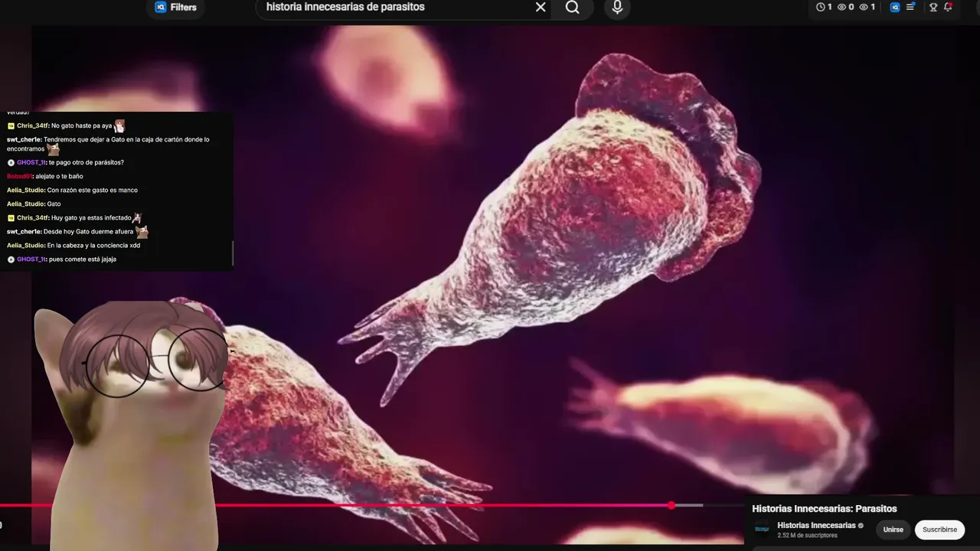Screen dimensions: 980x551
Task: Click the magnifying glass search button
Action: 573,8
